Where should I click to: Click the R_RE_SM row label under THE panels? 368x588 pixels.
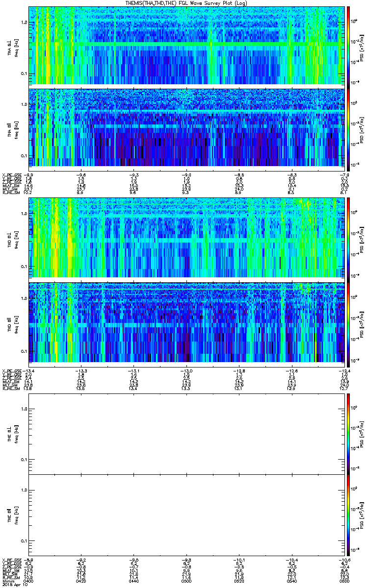tap(11, 578)
